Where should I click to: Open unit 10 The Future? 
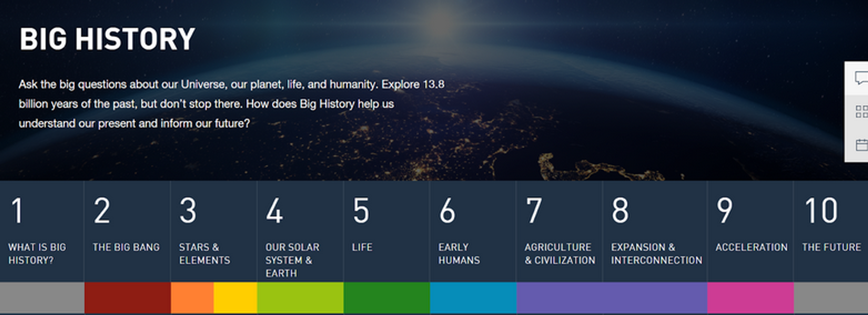click(831, 231)
